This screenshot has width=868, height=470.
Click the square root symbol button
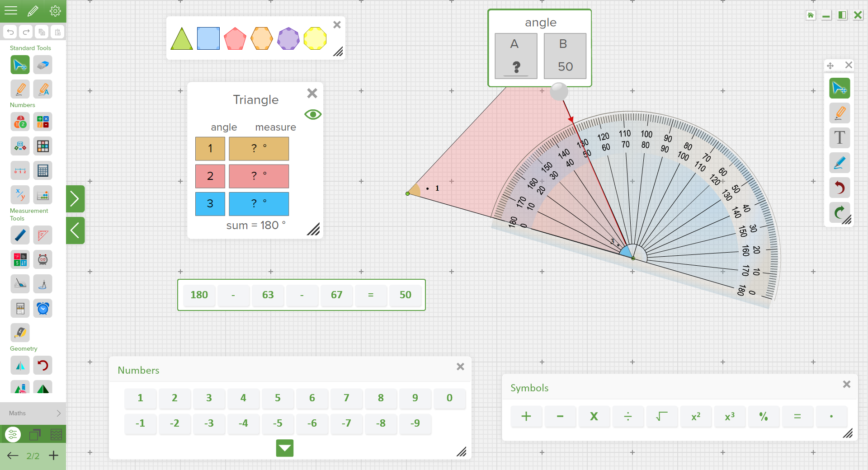tap(662, 417)
